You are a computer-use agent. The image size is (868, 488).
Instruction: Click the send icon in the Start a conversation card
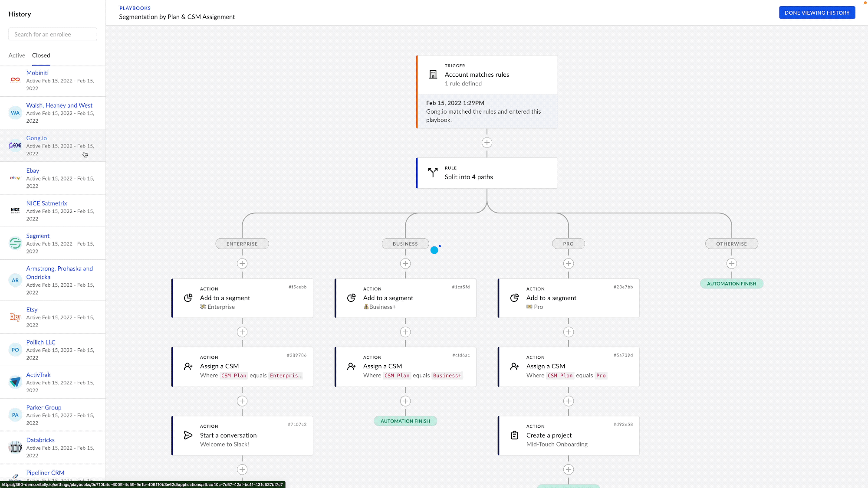tap(188, 436)
